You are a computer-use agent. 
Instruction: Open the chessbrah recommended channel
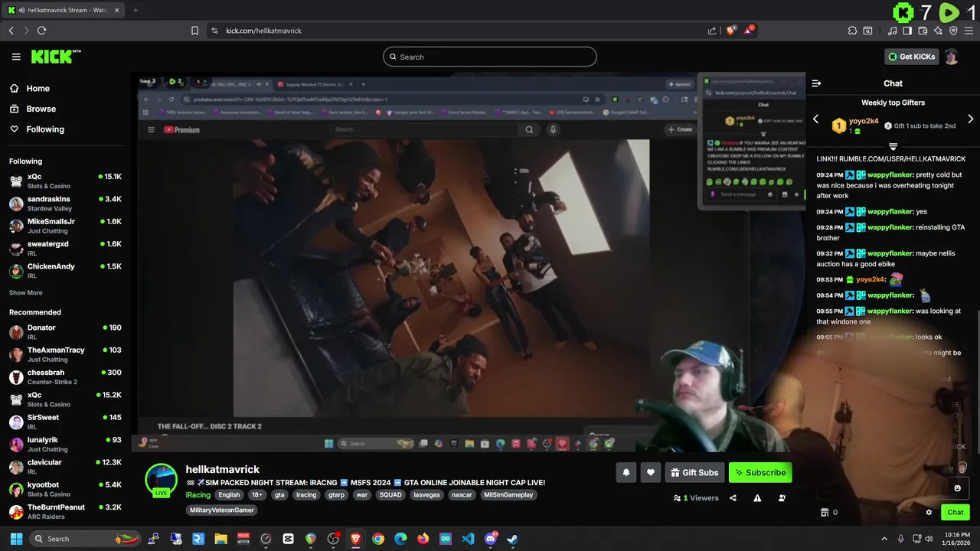pyautogui.click(x=65, y=377)
